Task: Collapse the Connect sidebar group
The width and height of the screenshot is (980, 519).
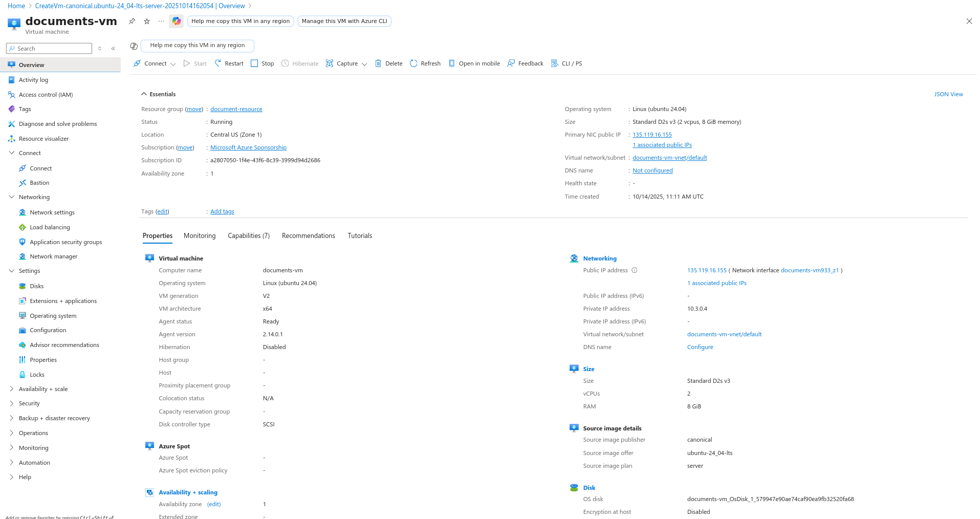Action: click(x=12, y=153)
